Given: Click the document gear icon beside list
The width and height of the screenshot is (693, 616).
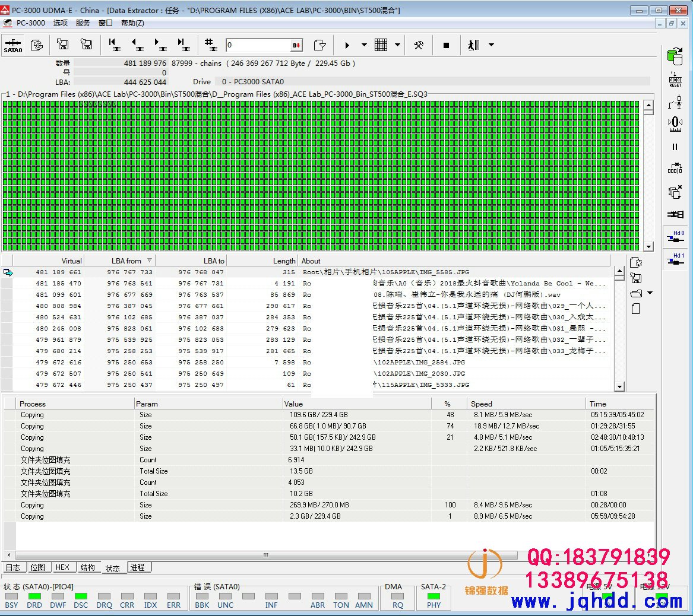Looking at the screenshot, I should pyautogui.click(x=636, y=263).
